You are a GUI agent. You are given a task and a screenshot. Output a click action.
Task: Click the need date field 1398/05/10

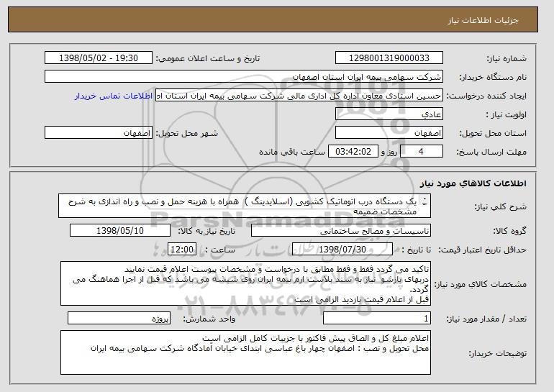pyautogui.click(x=120, y=231)
